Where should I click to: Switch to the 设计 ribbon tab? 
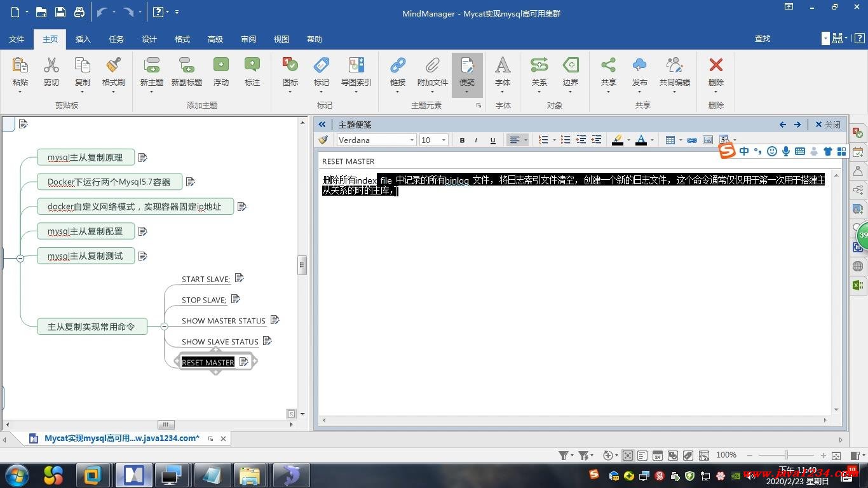(149, 39)
